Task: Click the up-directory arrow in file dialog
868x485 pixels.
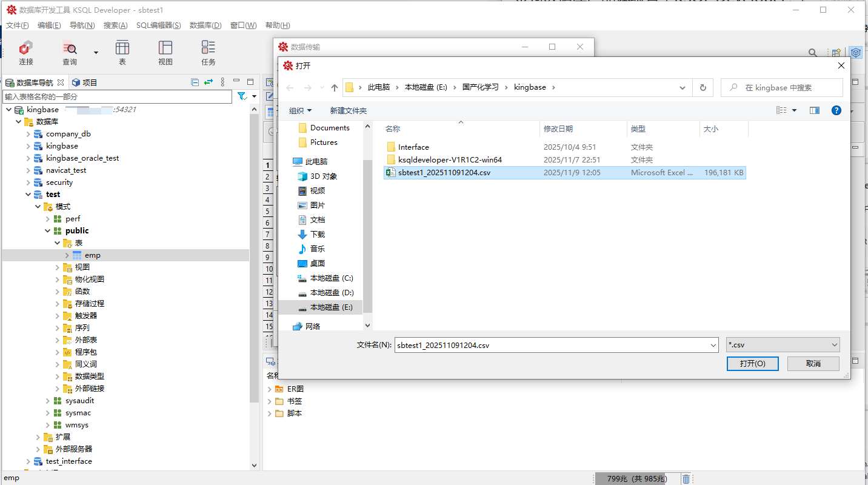Action: (334, 87)
